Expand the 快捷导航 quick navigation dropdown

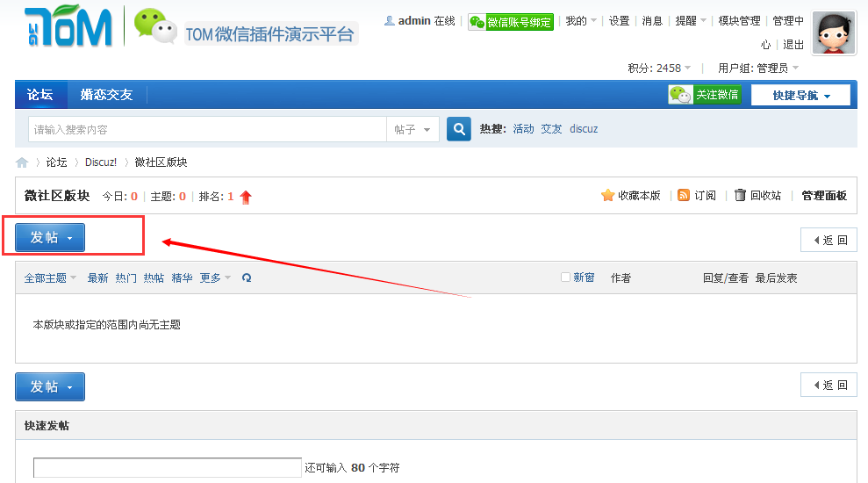[800, 95]
